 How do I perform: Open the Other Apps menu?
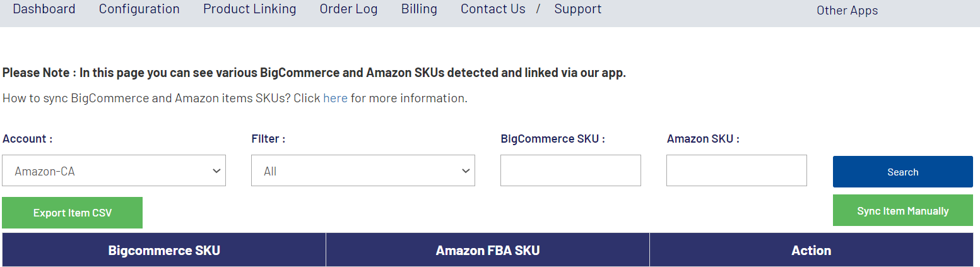847,10
